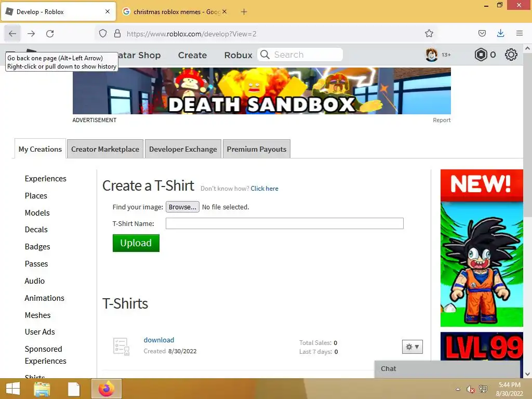The width and height of the screenshot is (532, 399).
Task: Click the network tray icon
Action: pyautogui.click(x=483, y=389)
